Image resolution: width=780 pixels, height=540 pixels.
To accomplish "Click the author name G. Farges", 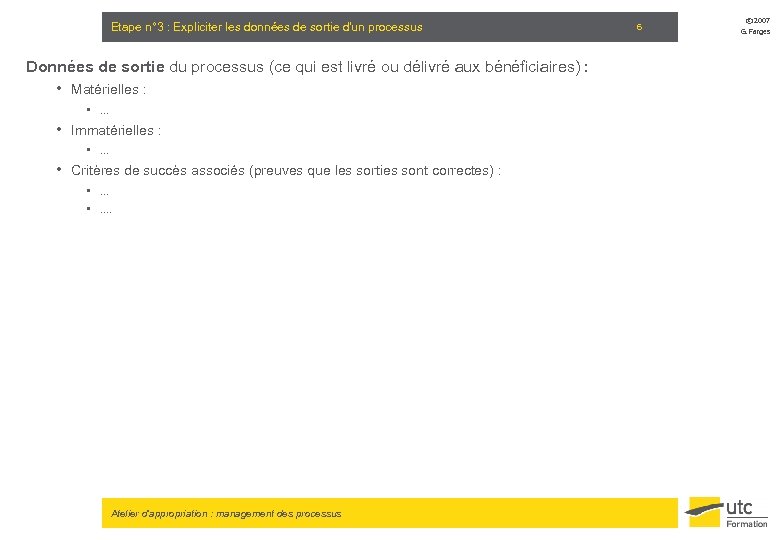I will coord(755,31).
